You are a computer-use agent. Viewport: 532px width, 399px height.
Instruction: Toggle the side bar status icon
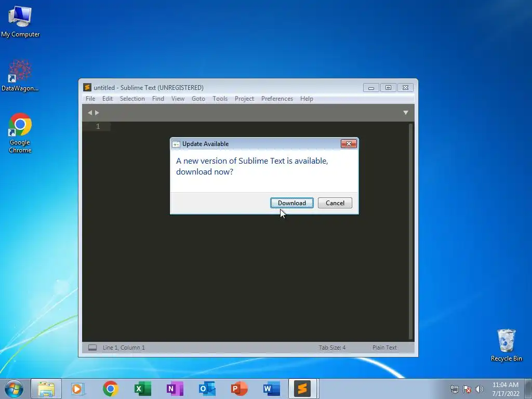92,348
